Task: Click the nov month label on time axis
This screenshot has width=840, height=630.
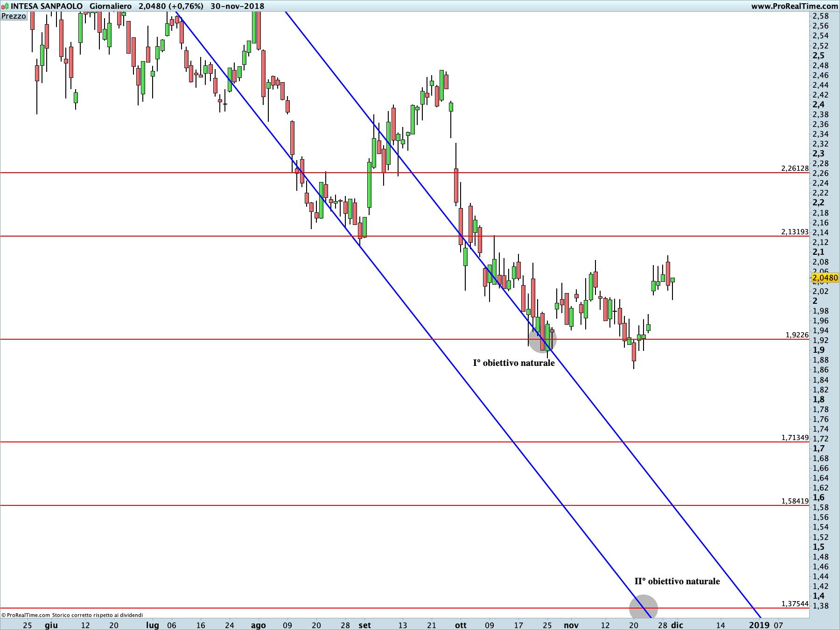Action: (571, 625)
